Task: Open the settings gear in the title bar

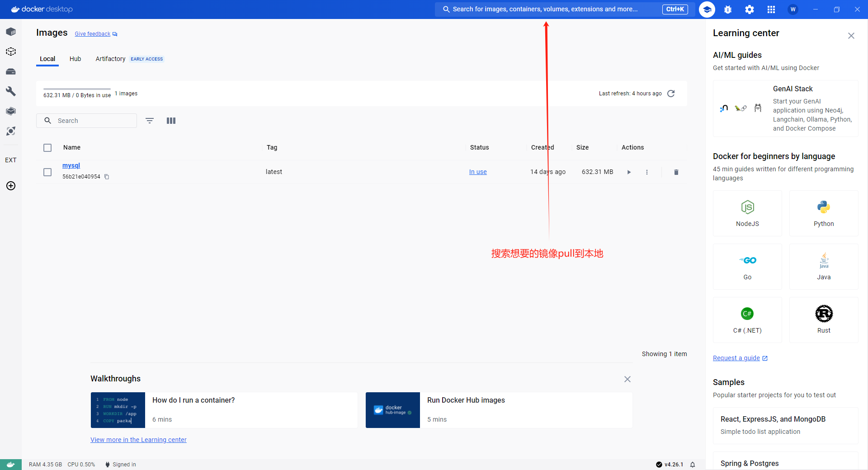Action: point(750,9)
